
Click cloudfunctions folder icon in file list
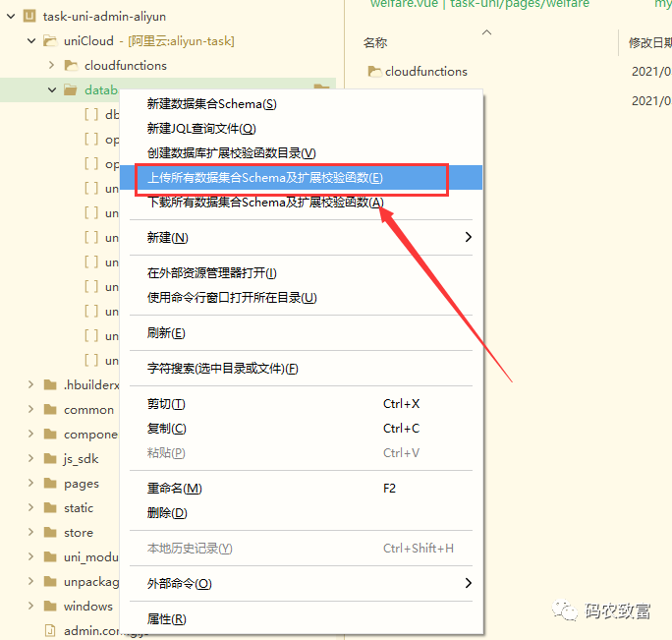[x=374, y=72]
